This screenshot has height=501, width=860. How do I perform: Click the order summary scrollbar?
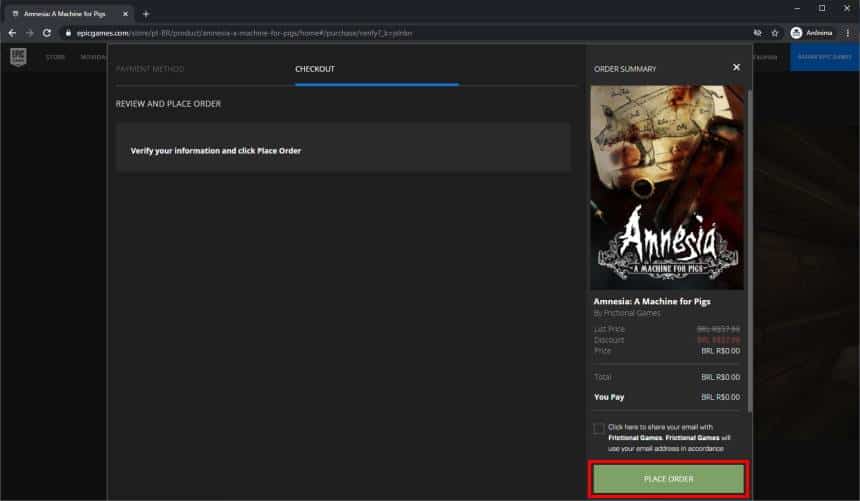749,250
